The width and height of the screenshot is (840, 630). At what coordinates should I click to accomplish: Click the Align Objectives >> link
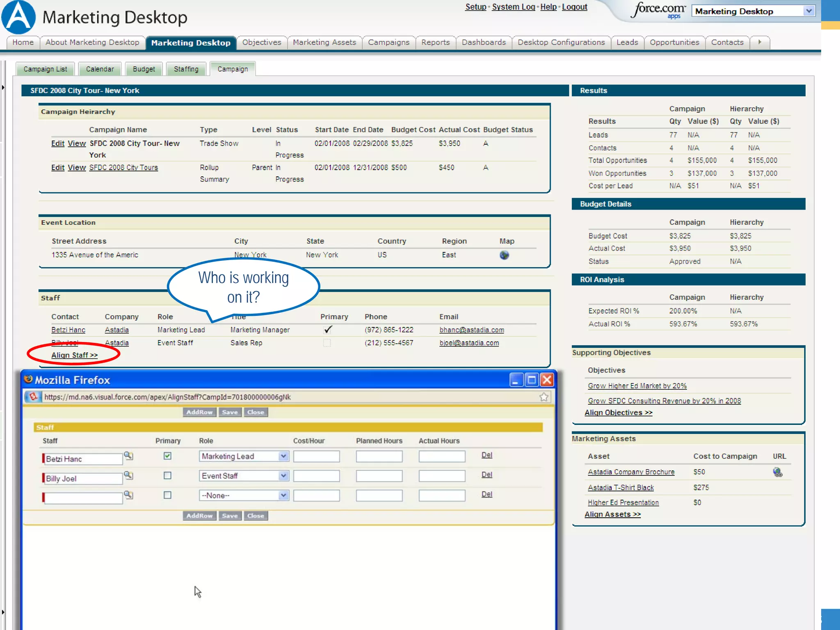point(618,413)
